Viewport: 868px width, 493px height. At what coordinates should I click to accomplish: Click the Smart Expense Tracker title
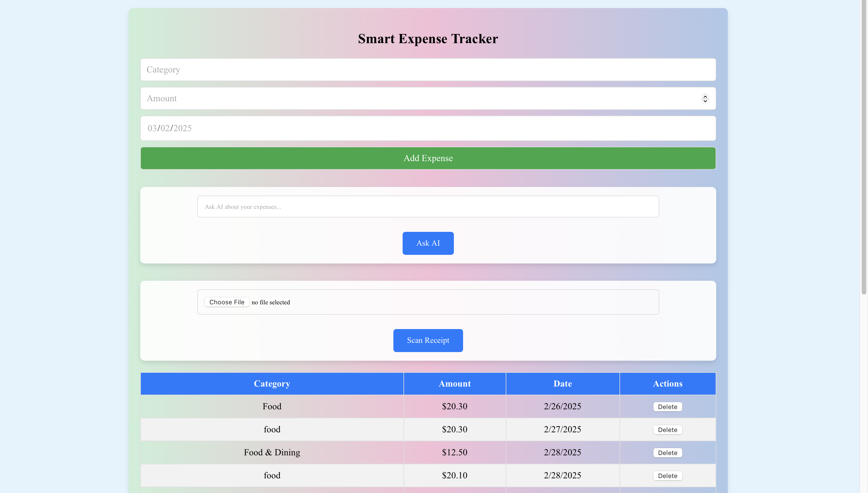point(428,38)
